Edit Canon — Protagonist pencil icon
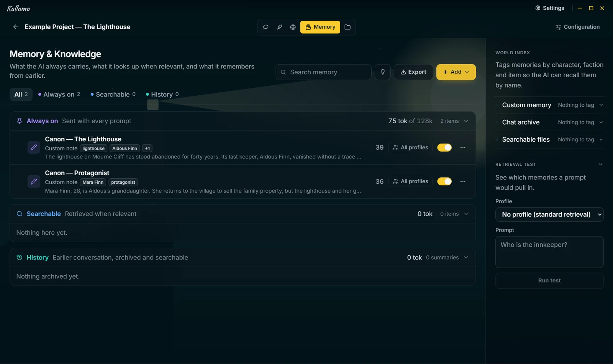This screenshot has height=364, width=613. coord(34,181)
